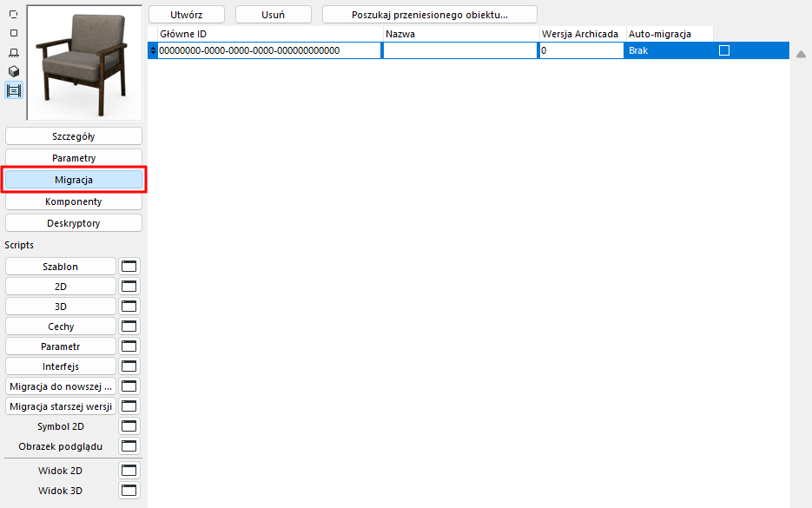Switch to the Deskryptory section
This screenshot has width=812, height=508.
[73, 222]
